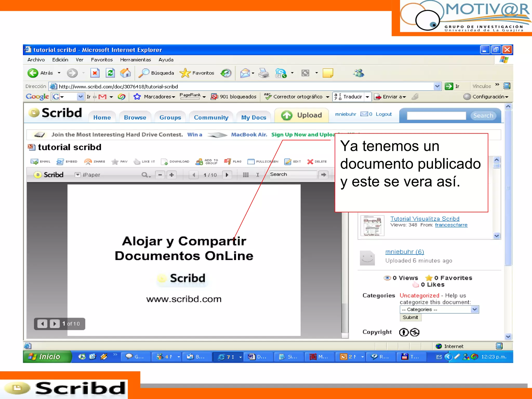Zoom in with iPaper plus button

(x=171, y=175)
